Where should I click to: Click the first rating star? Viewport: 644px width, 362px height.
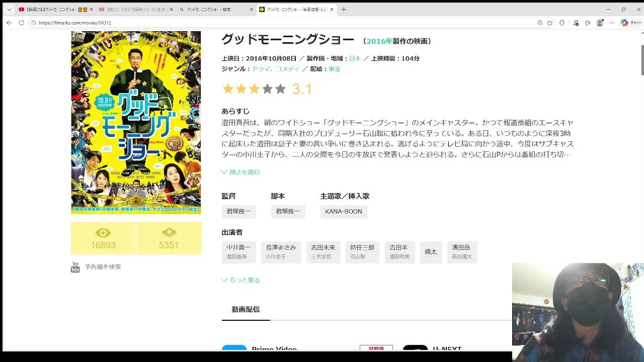[x=228, y=89]
